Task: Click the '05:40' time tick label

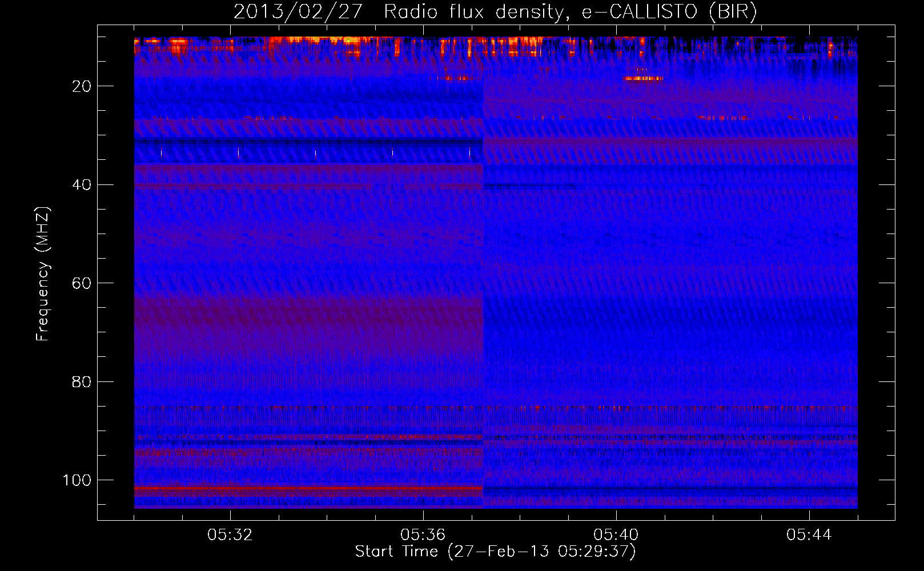Action: point(616,535)
